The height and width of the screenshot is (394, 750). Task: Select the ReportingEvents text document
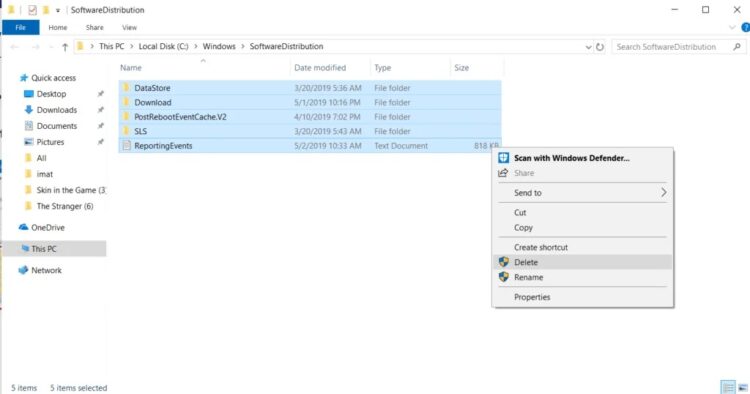coord(310,145)
